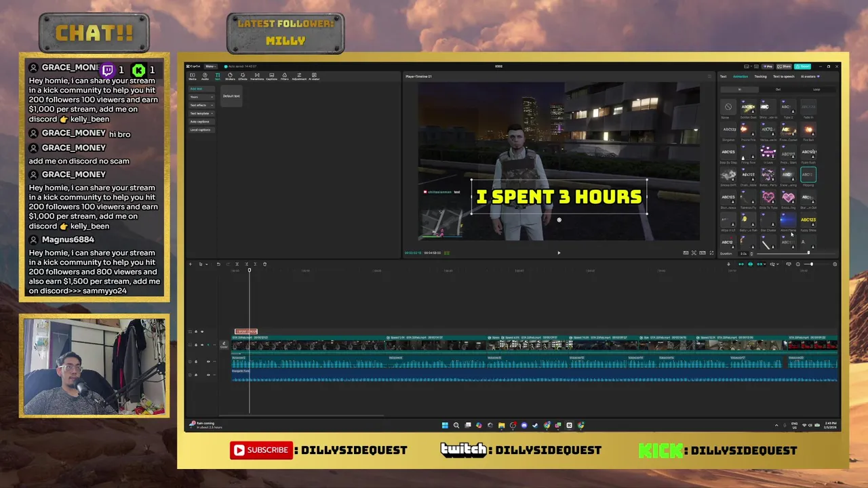Select the None animation preset
The image size is (868, 488).
pyautogui.click(x=728, y=107)
